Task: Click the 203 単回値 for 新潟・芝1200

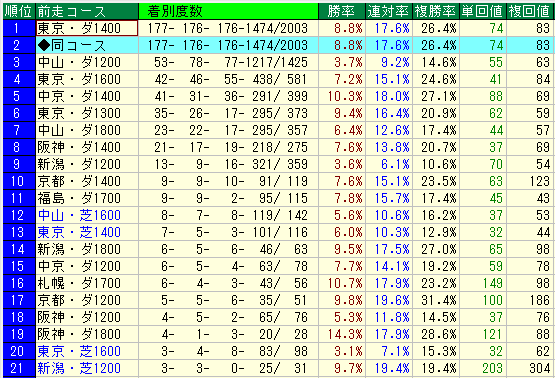Action: coord(483,368)
